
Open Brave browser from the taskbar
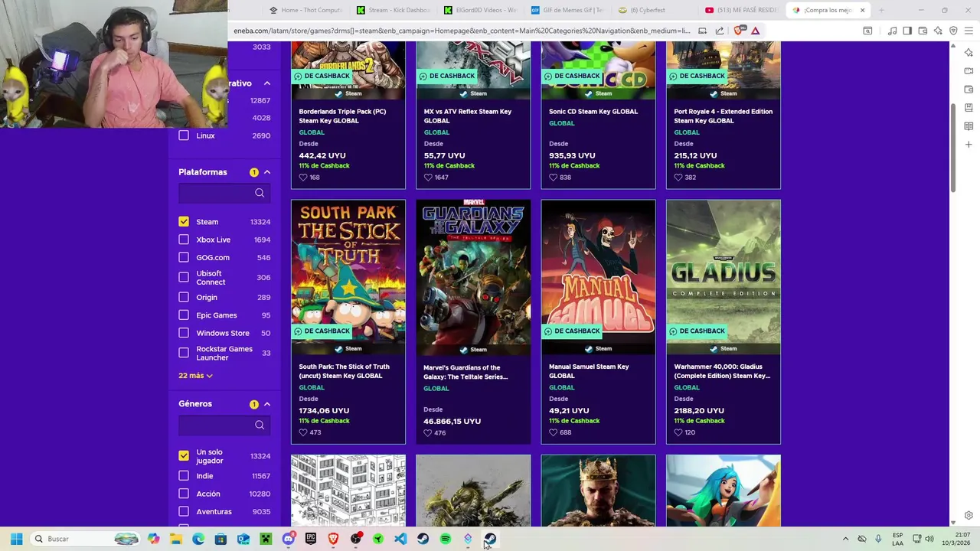(x=333, y=539)
